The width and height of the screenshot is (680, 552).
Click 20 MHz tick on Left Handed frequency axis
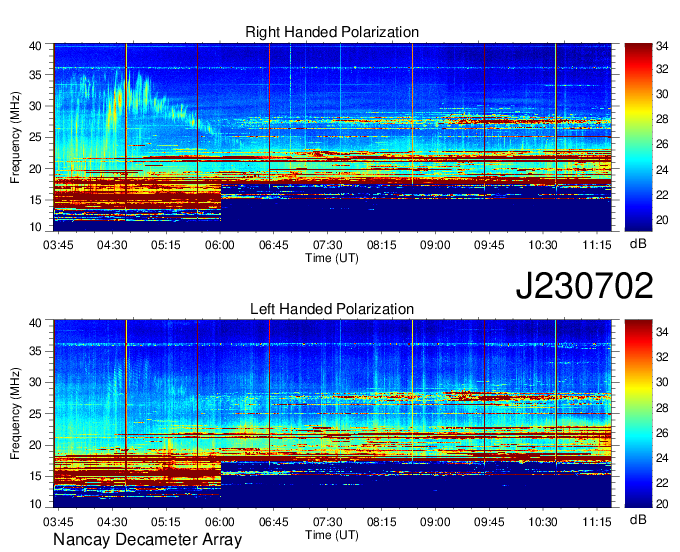coord(35,445)
